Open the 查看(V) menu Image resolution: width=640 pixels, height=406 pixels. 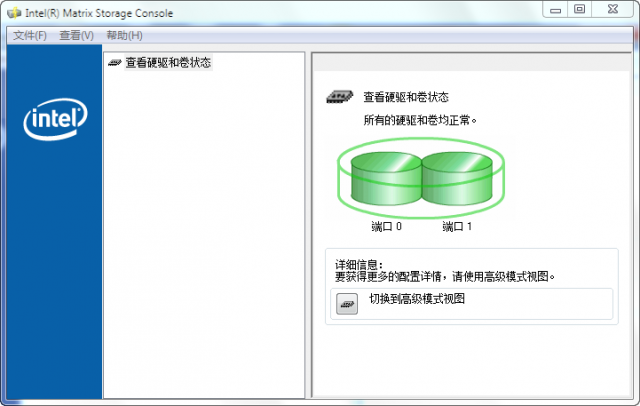click(76, 35)
